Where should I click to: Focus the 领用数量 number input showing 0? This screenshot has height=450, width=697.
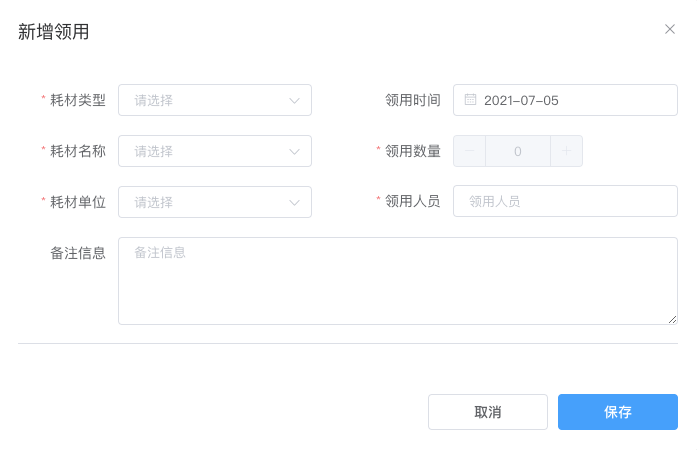[518, 151]
